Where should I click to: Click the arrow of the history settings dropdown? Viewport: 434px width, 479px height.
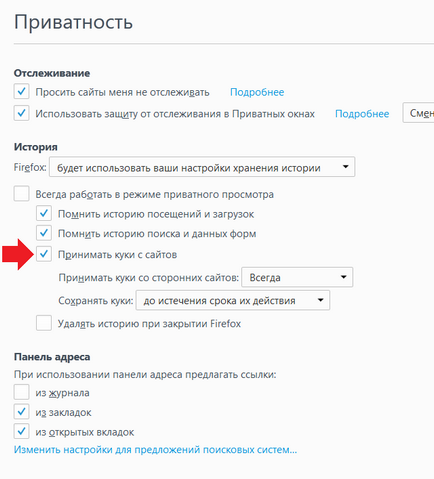[x=346, y=167]
